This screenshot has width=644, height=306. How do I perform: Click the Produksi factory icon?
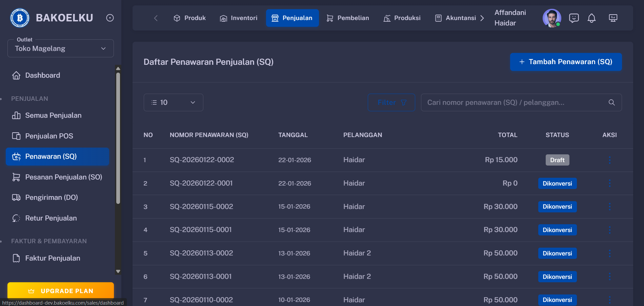386,18
